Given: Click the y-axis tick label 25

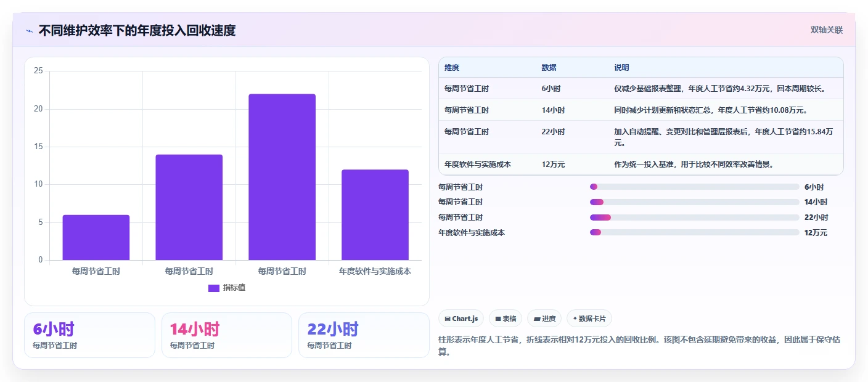Looking at the screenshot, I should pyautogui.click(x=38, y=71).
